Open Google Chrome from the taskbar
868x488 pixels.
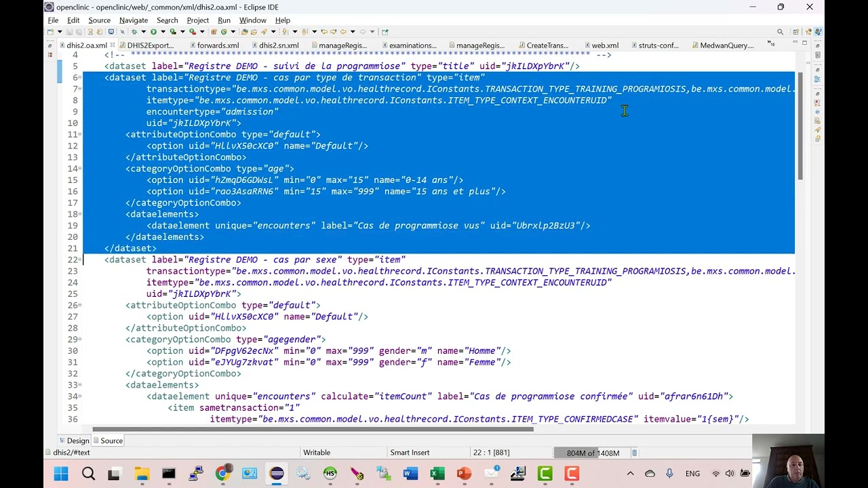222,474
